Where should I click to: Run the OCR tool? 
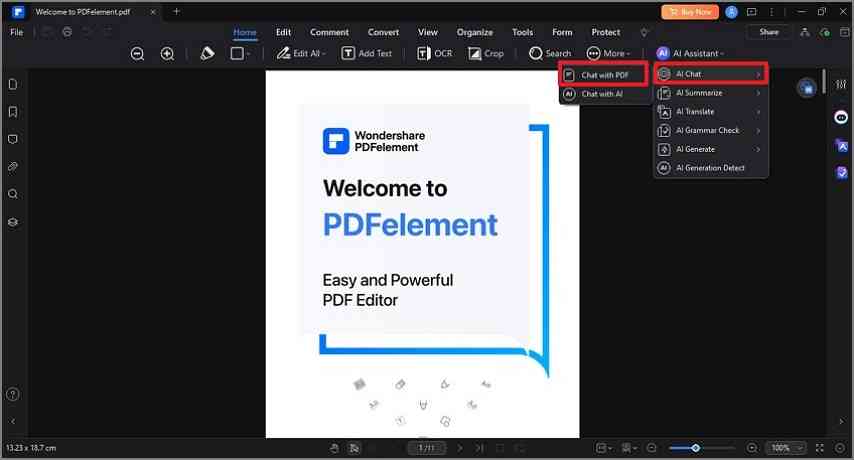pos(435,53)
